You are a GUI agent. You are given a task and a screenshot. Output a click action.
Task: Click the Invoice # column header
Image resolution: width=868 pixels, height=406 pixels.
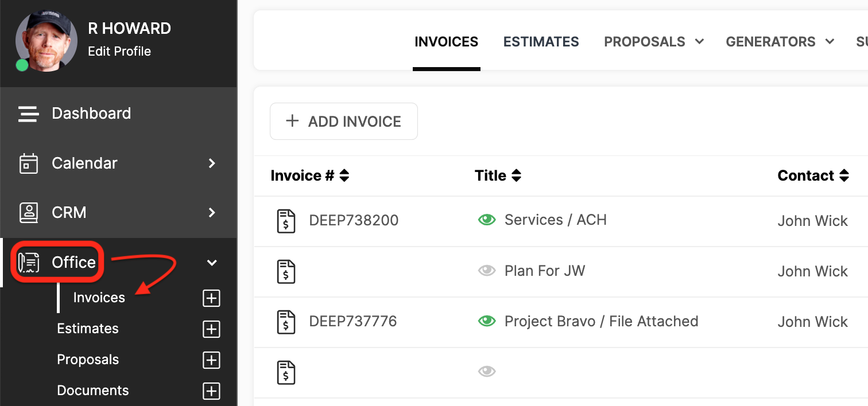(303, 175)
